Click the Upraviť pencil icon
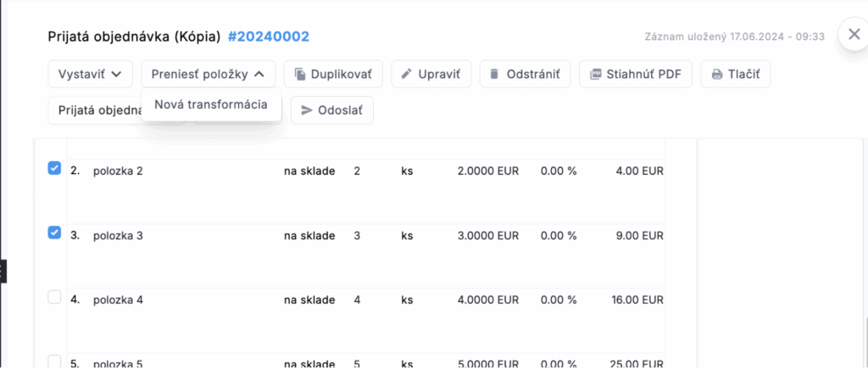 click(x=407, y=74)
